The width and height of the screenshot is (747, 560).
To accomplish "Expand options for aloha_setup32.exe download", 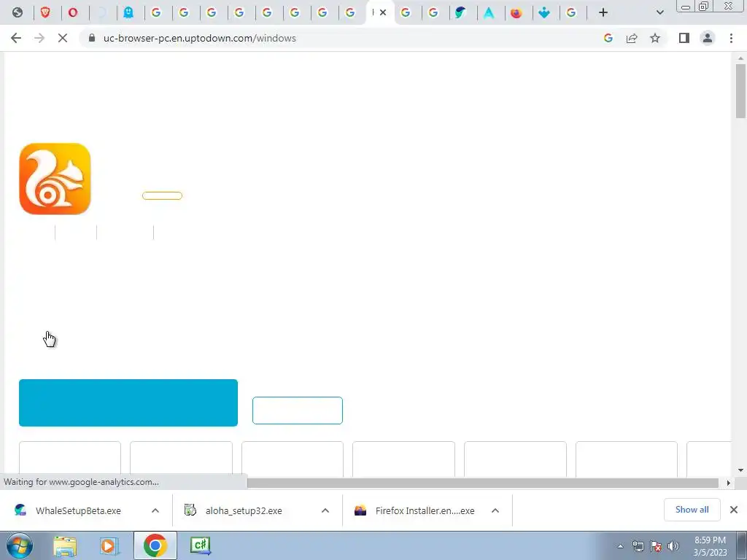I will coord(325,510).
